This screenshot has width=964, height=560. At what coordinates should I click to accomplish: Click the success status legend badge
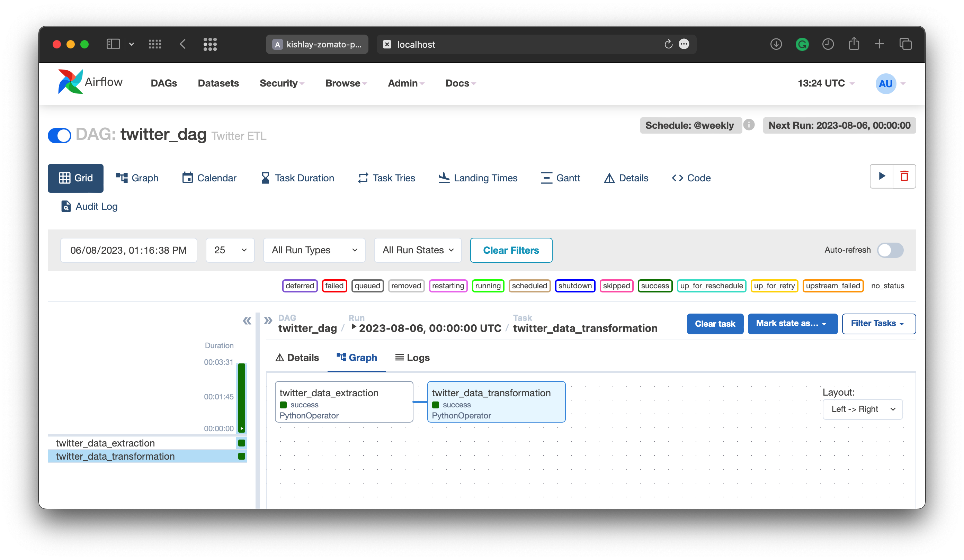tap(654, 286)
